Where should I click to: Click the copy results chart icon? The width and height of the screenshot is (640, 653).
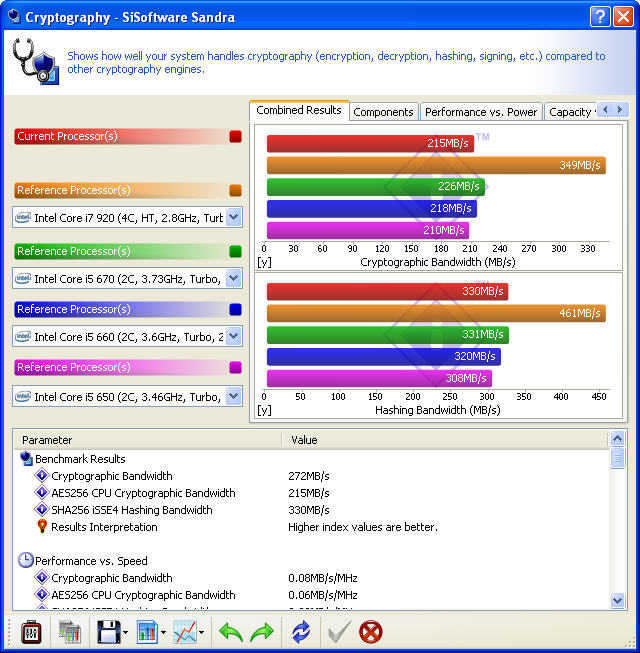click(x=70, y=632)
